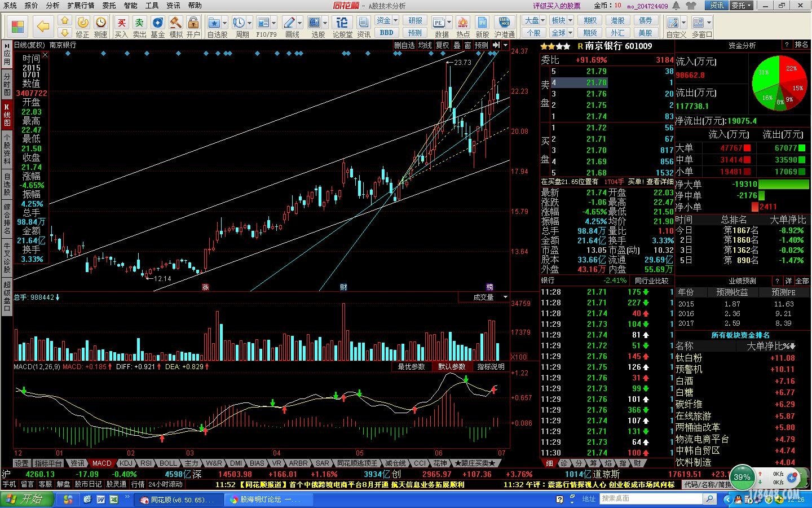Toggle the 窗 window option on chart

click(468, 45)
